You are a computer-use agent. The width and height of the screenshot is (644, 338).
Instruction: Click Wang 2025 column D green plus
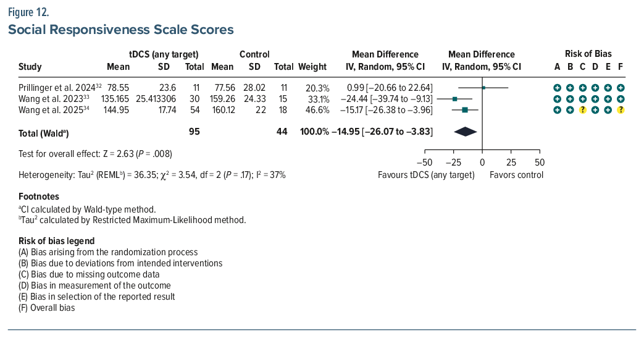595,110
